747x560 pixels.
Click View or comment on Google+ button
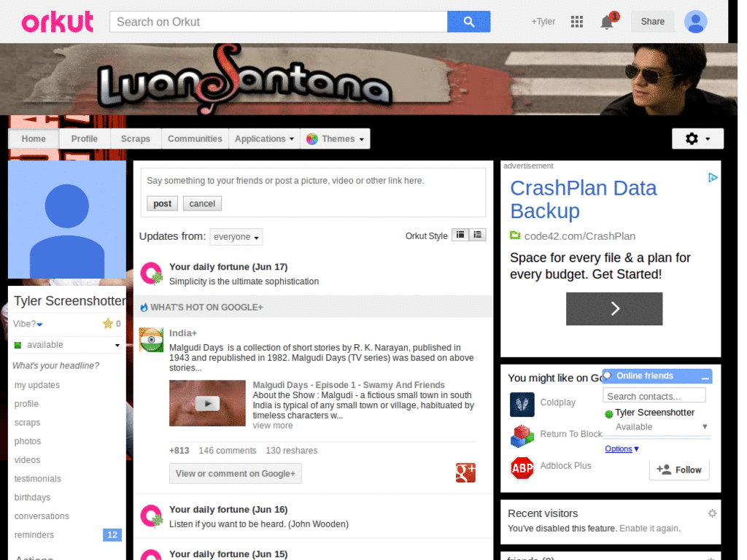point(236,473)
